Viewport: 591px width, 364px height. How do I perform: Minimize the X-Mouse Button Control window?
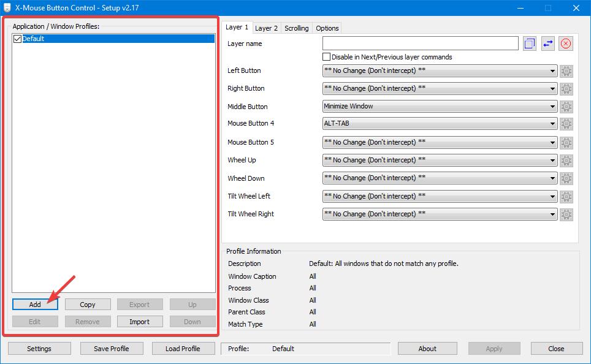point(520,8)
